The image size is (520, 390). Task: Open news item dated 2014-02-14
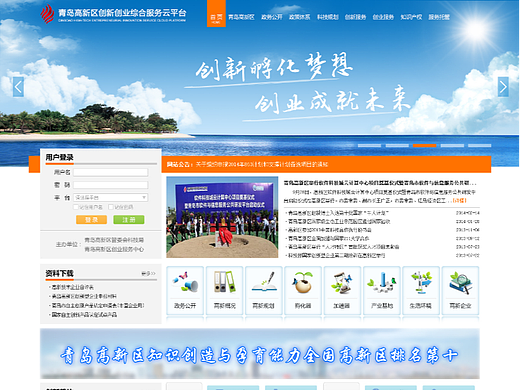tap(338, 213)
